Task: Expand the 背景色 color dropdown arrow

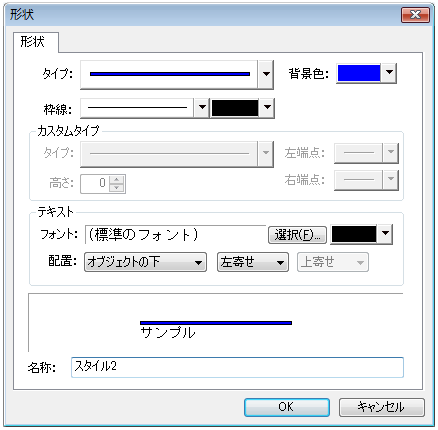Action: [x=389, y=73]
